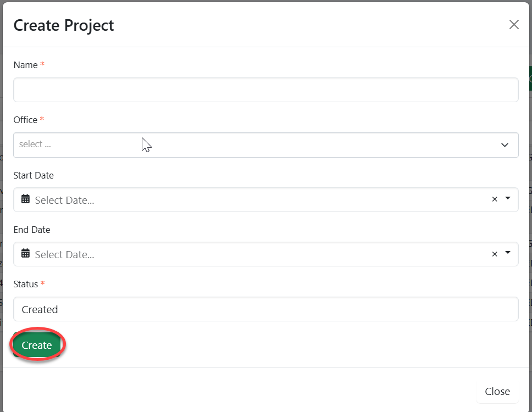This screenshot has width=532, height=412.
Task: Click the Name text field
Action: click(x=265, y=90)
